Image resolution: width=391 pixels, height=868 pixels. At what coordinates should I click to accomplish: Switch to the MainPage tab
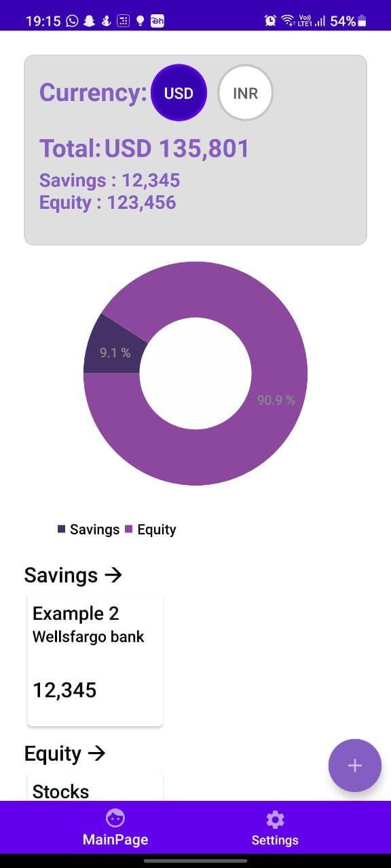(115, 827)
